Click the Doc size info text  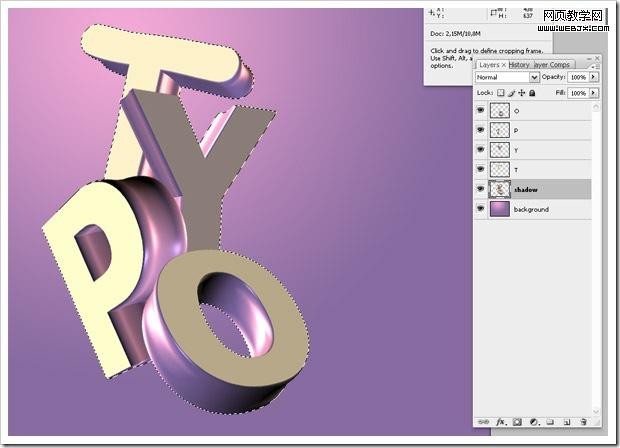tap(455, 34)
